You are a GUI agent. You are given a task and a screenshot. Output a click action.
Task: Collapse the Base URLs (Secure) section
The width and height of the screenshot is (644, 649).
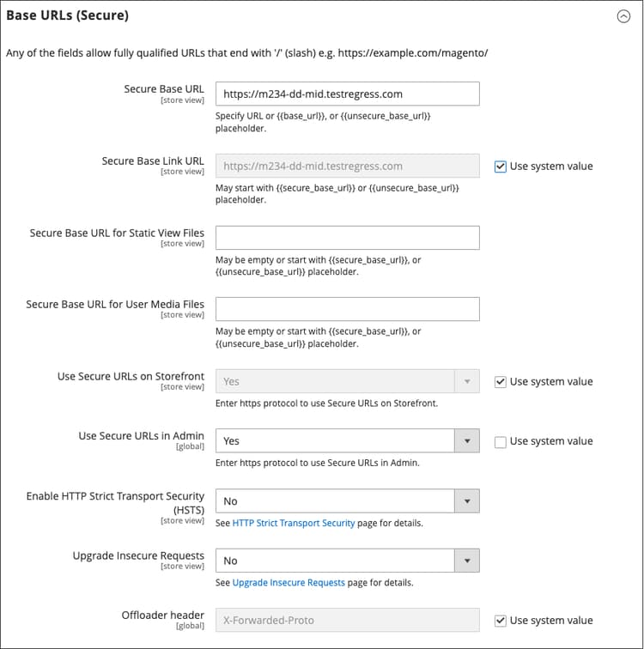click(624, 16)
